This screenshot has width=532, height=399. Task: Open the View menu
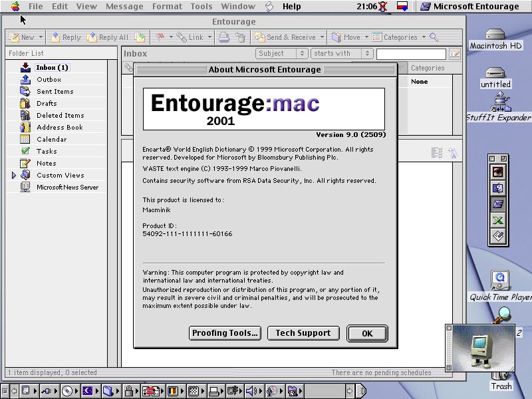click(86, 7)
